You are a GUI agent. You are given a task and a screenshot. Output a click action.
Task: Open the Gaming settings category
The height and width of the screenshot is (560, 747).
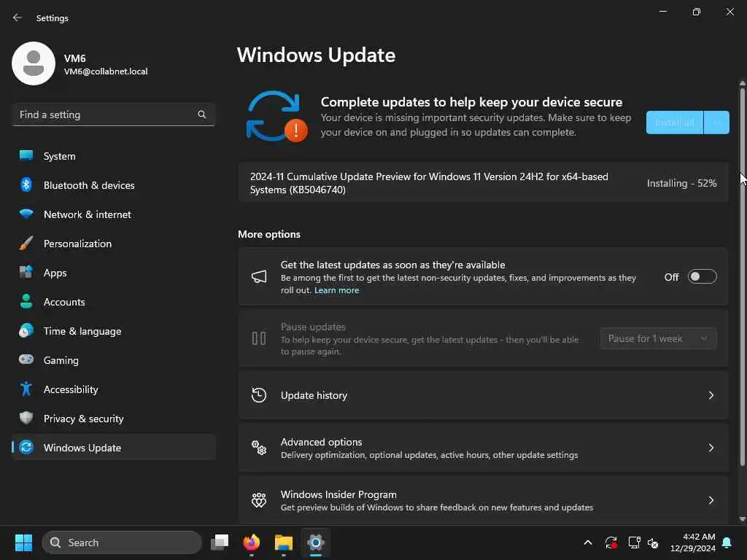point(113,359)
